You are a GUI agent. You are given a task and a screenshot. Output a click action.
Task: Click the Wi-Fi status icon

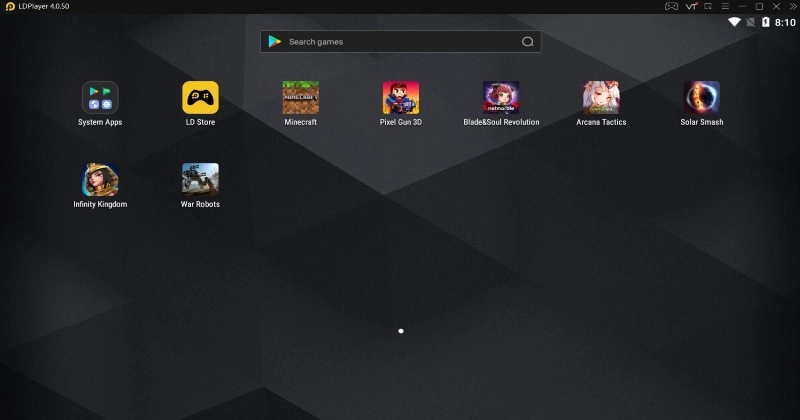(x=734, y=22)
